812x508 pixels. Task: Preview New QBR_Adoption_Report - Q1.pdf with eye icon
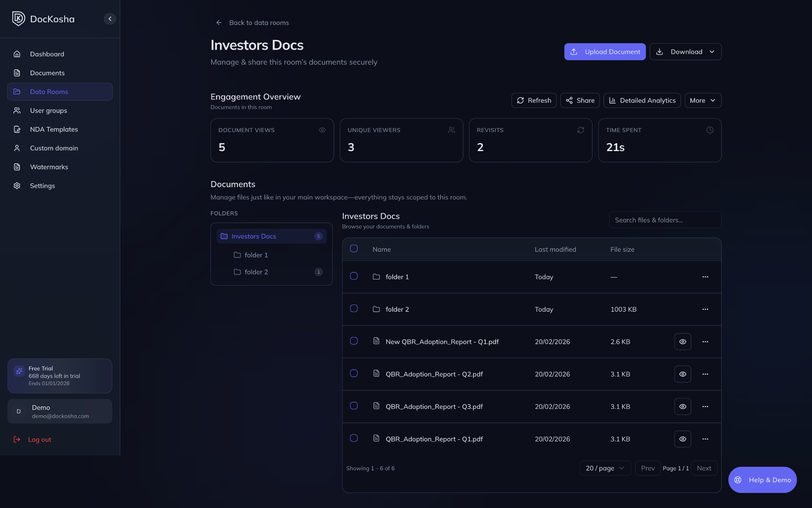682,342
